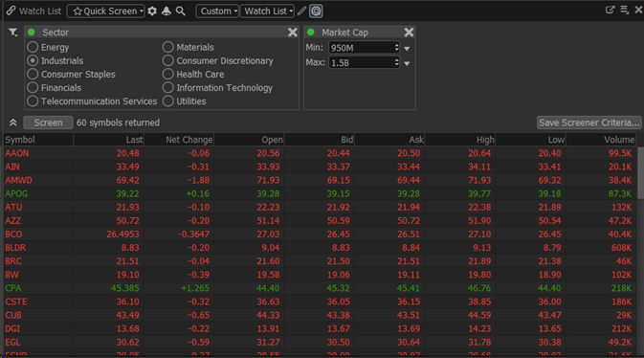Select the Financials sector radio button

click(33, 87)
